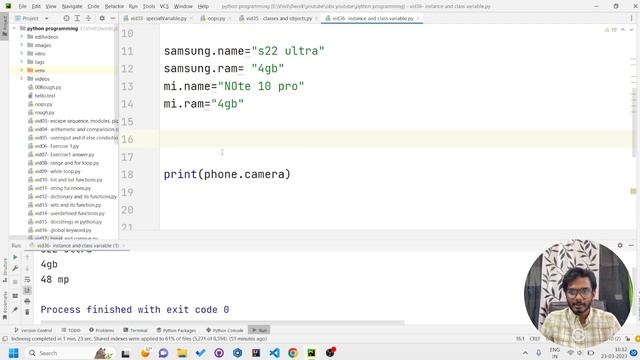Click the up arrow in Run console toolbar

click(x=27, y=257)
